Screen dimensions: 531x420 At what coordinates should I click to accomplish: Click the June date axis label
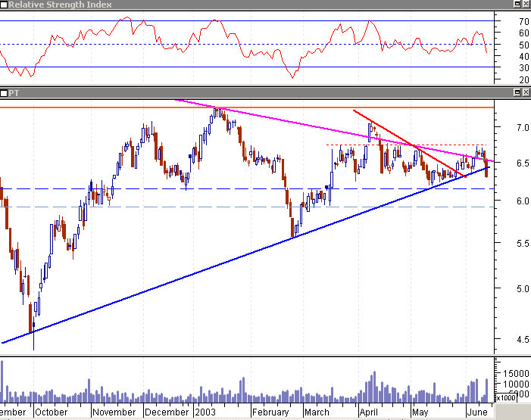pyautogui.click(x=477, y=412)
